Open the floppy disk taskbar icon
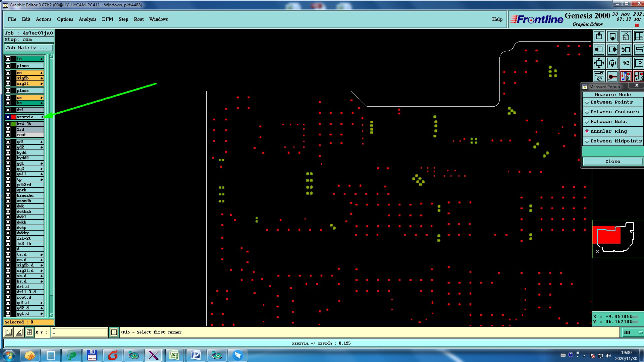 pos(92,355)
